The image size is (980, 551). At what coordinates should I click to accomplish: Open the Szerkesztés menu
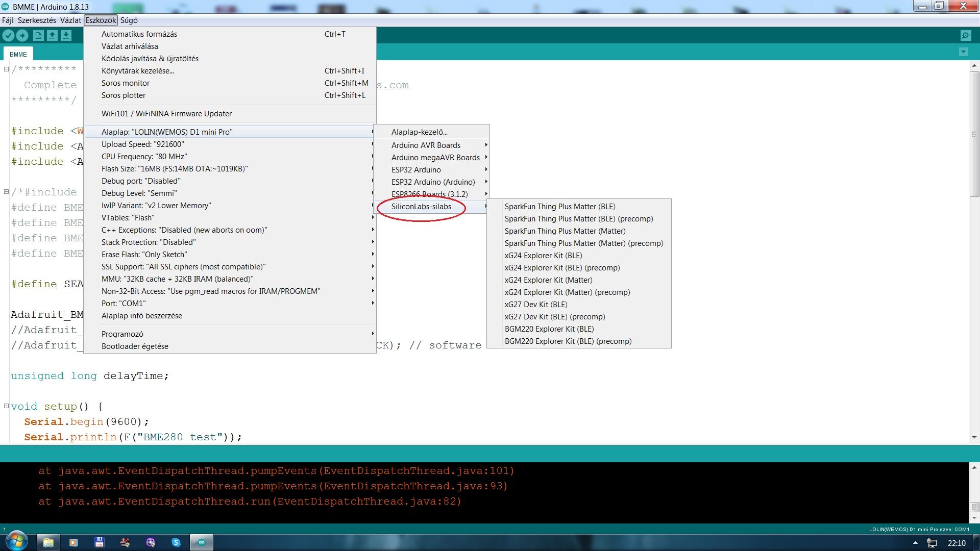pos(37,20)
